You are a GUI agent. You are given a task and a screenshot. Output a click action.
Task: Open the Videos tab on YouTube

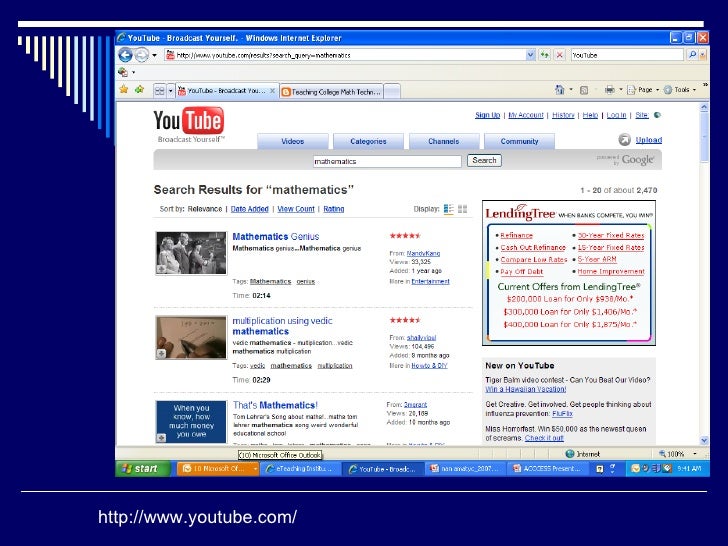(x=292, y=141)
